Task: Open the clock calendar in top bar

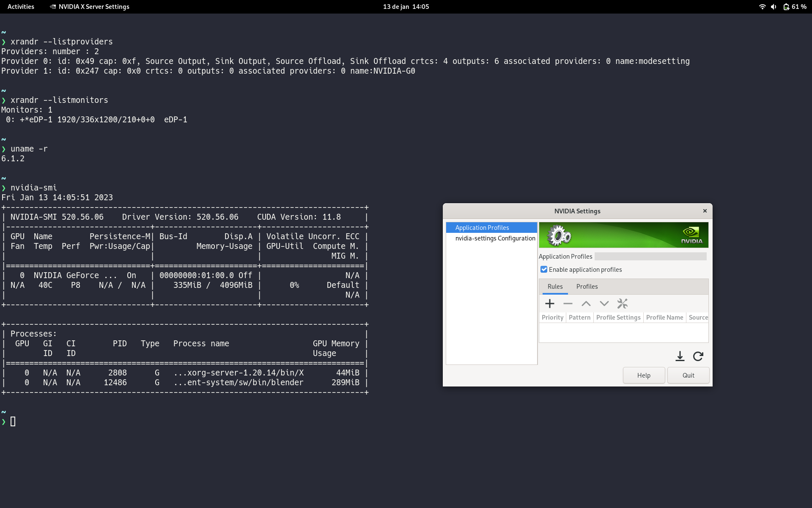Action: click(406, 7)
